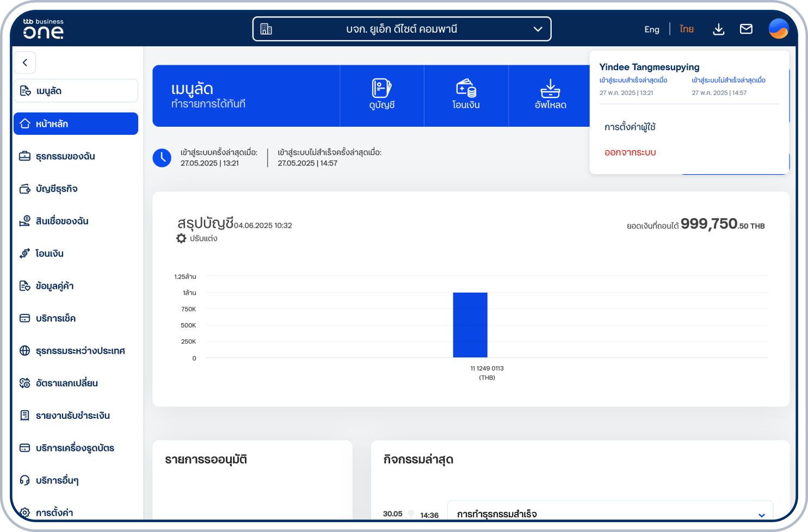The image size is (808, 532).
Task: Click the 14:36 time in recent activity
Action: tap(429, 515)
